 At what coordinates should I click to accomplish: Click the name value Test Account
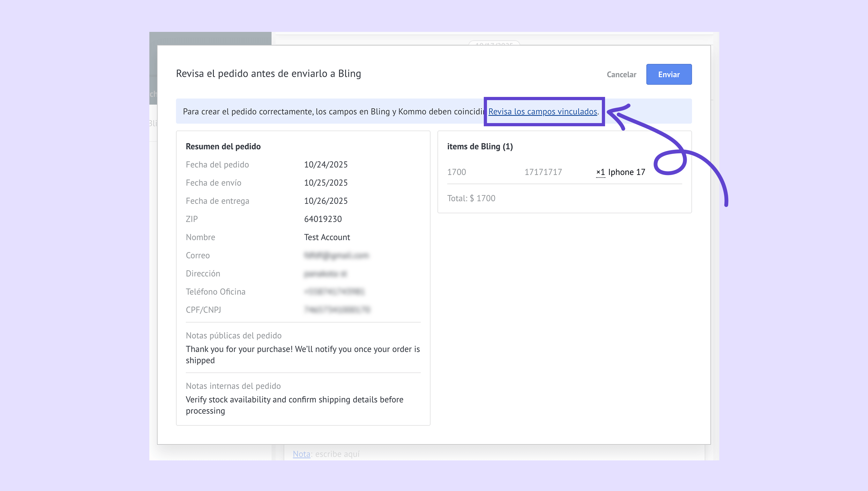pos(327,238)
